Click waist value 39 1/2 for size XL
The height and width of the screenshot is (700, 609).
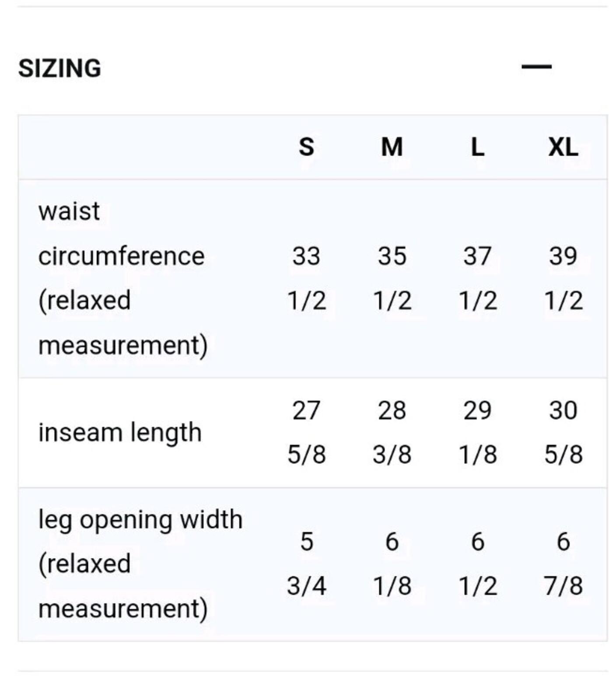[x=563, y=278]
